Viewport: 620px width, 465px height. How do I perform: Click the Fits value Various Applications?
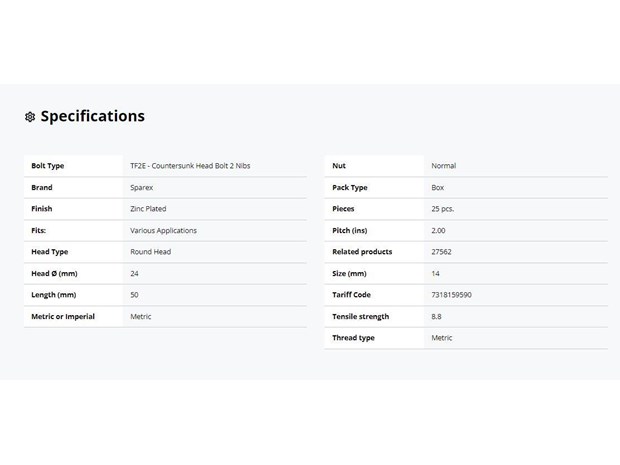163,231
